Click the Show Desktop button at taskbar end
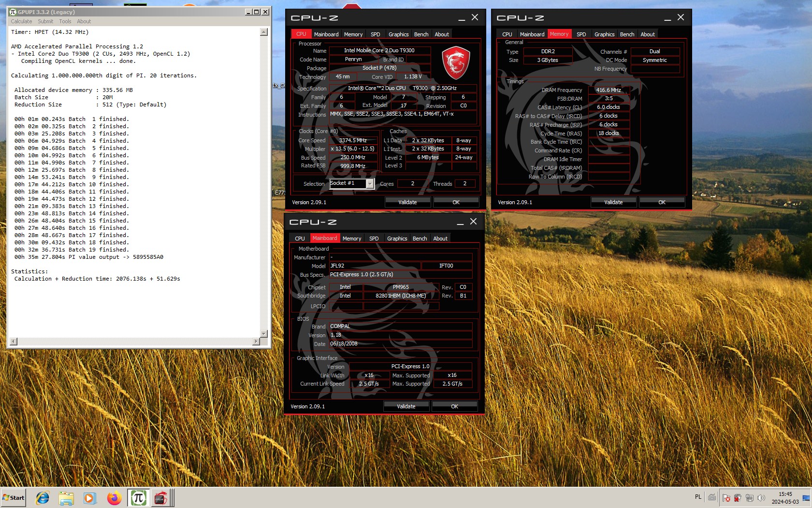 (x=806, y=498)
